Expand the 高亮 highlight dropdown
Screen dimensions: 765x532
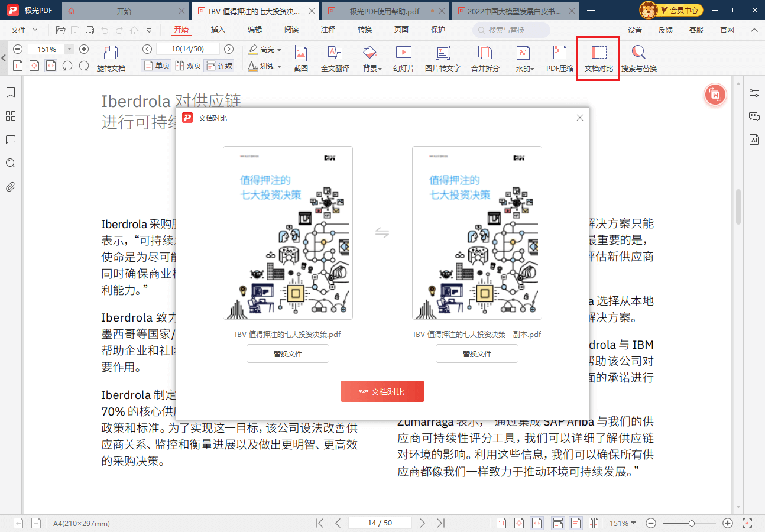coord(279,50)
